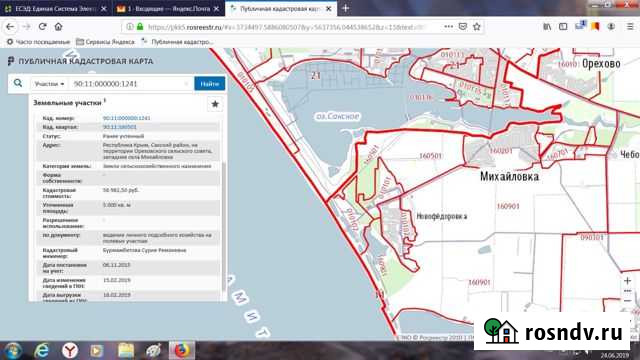This screenshot has height=360, width=640.
Task: Open a new browser tab
Action: (x=345, y=8)
